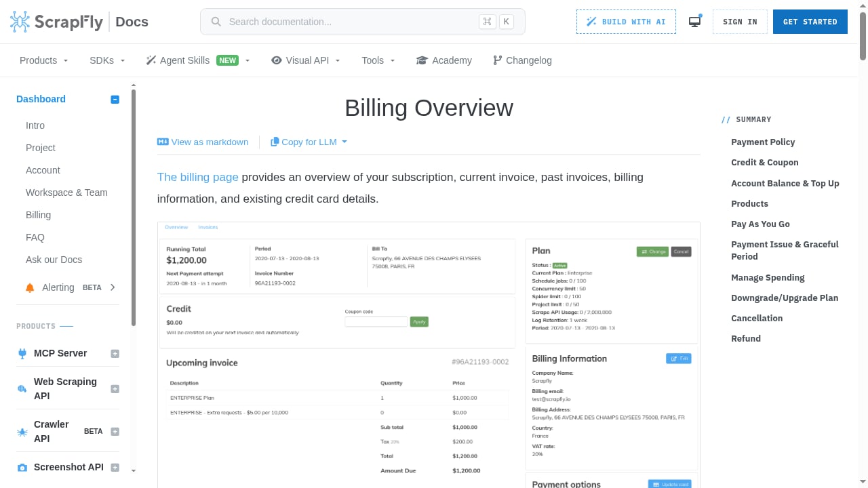Image resolution: width=868 pixels, height=488 pixels.
Task: Click the Agent Skills wand icon
Action: coord(151,60)
